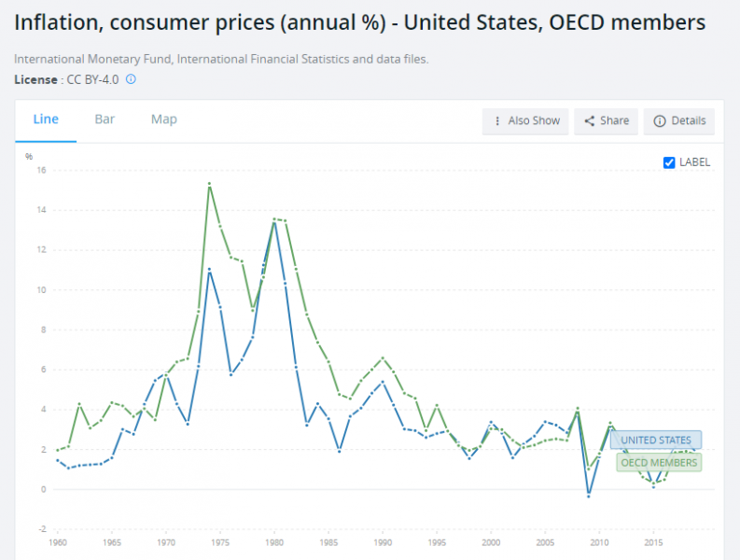Switch to the Bar tab
The height and width of the screenshot is (560, 740).
click(105, 119)
